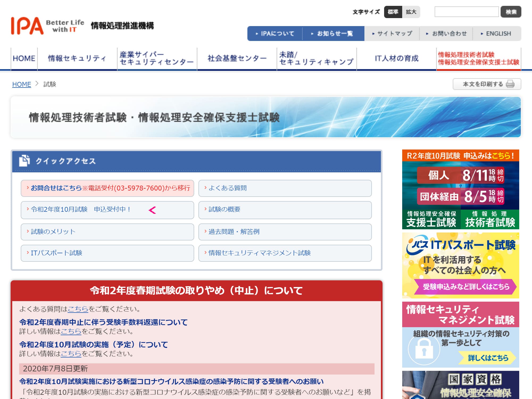532x399 pixels.
Task: Open the よくある質問 quick link
Action: [285, 188]
